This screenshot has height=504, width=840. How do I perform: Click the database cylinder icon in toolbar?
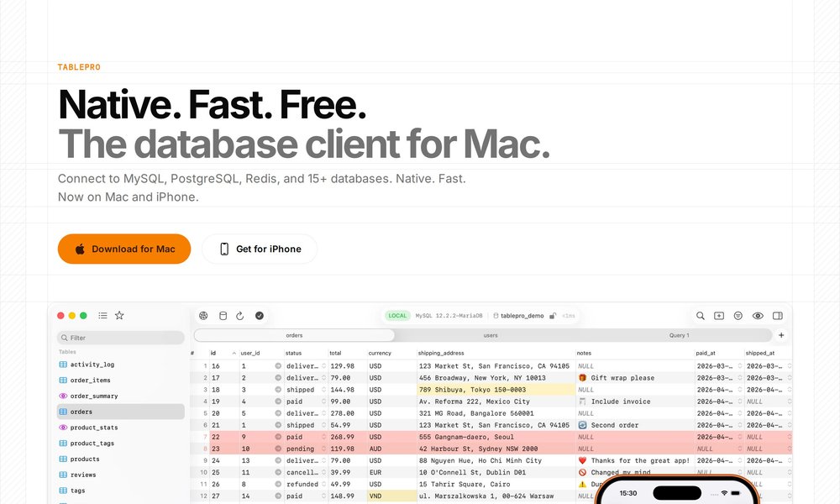(223, 316)
